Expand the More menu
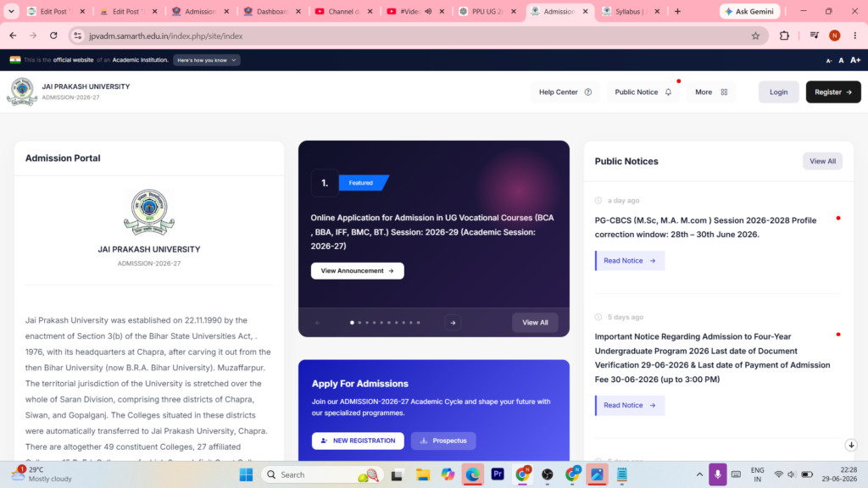Image resolution: width=868 pixels, height=488 pixels. pyautogui.click(x=711, y=91)
